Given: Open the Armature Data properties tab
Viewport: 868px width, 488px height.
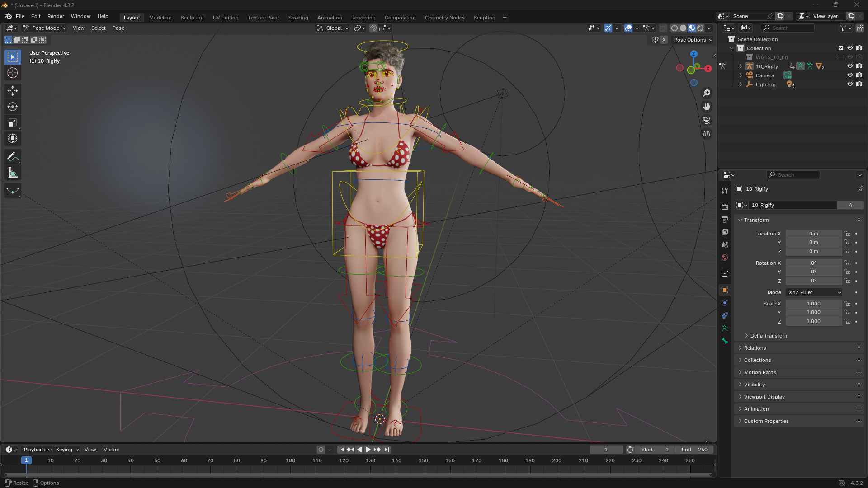Looking at the screenshot, I should tap(725, 328).
